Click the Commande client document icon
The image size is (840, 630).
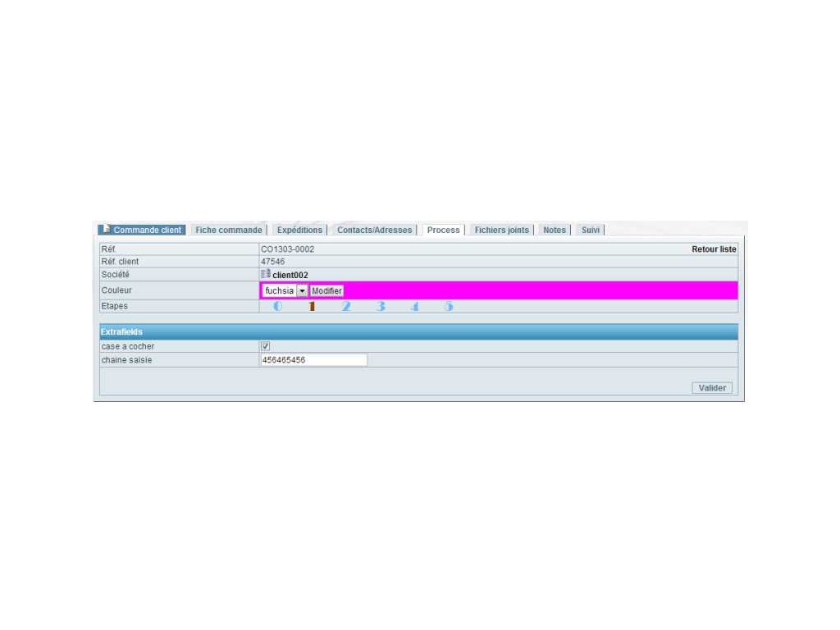(106, 229)
